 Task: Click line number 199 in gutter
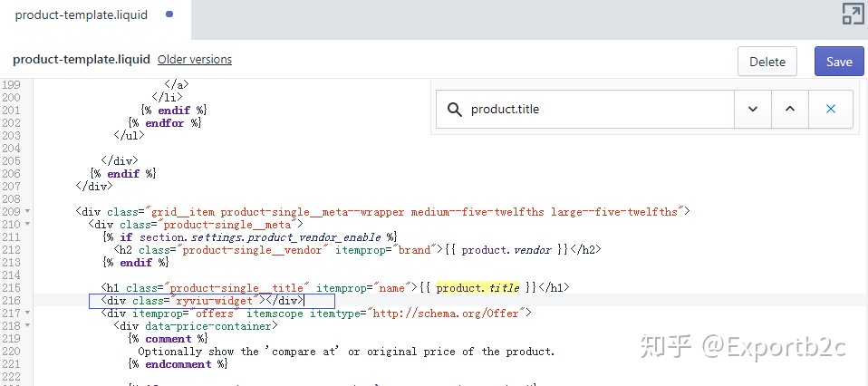[11, 85]
